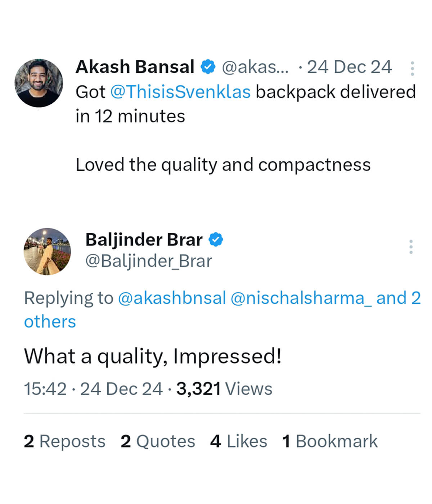View the 2 Reposts list
The width and height of the screenshot is (432, 504).
64,441
